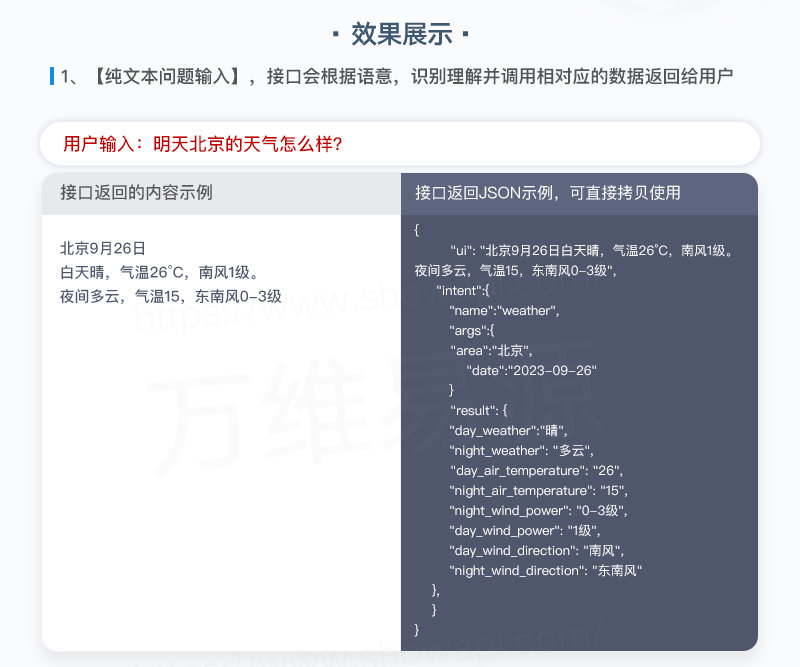Select the "day_wind_direction": "南风" JSON line
The height and width of the screenshot is (667, 800).
(537, 551)
